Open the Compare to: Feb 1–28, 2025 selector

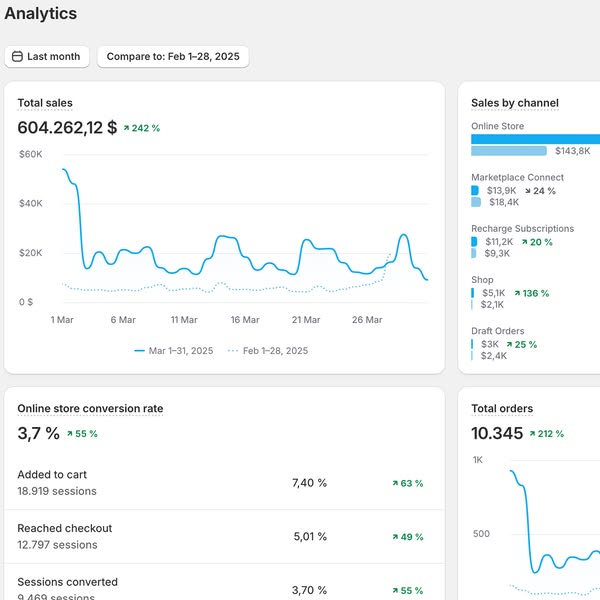[x=173, y=57]
